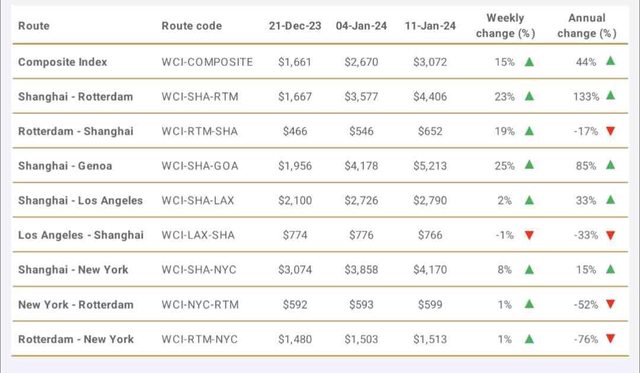Click the red down arrow for Los Angeles - Shanghai annual change
This screenshot has height=373, width=640.
[611, 235]
